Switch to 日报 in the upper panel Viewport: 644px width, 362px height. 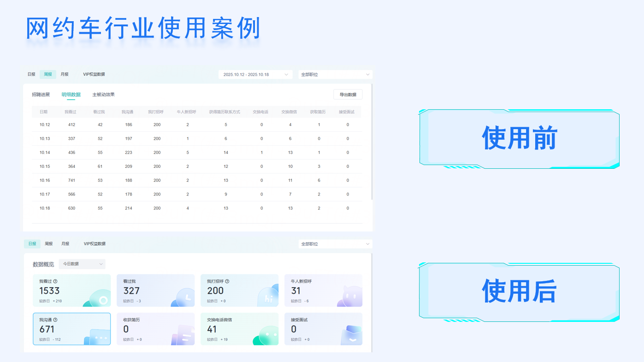31,74
